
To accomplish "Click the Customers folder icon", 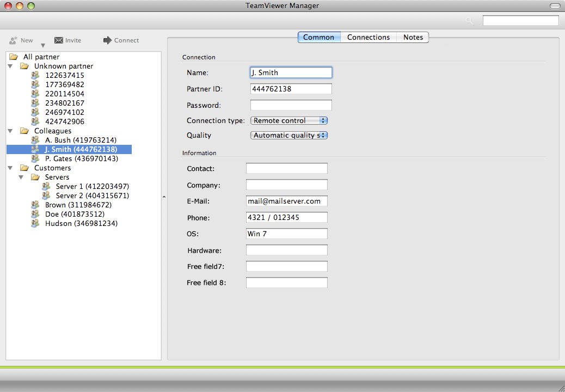I will pos(24,168).
